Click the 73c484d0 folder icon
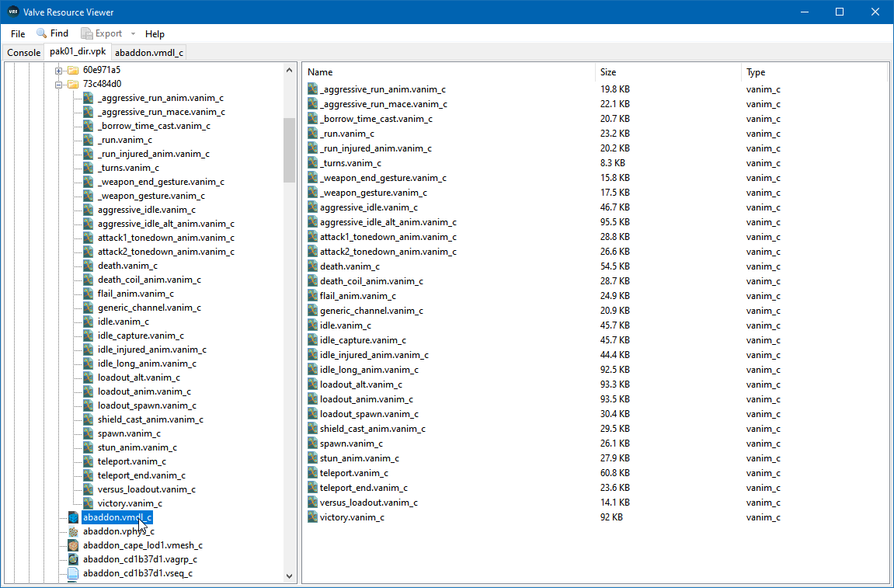 [x=73, y=84]
